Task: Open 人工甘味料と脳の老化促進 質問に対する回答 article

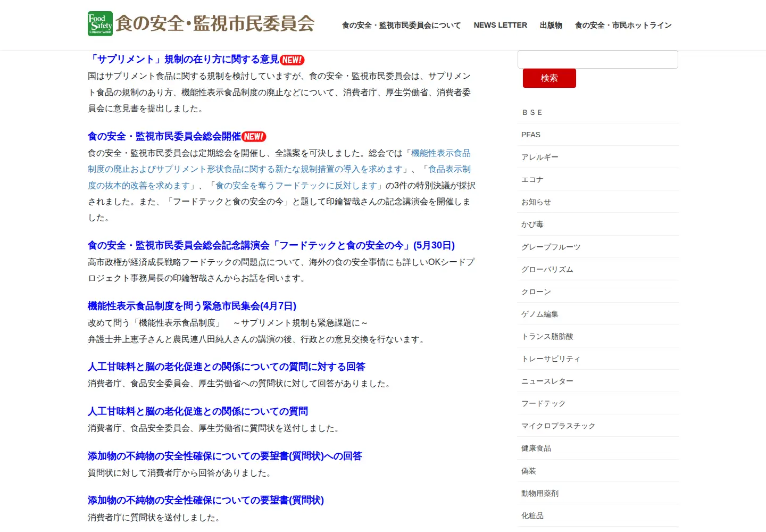Action: point(227,367)
